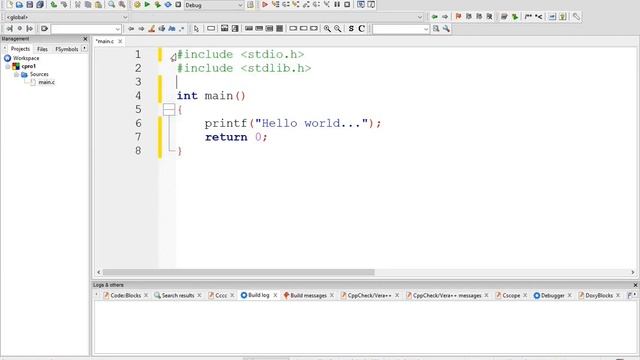Click the highlight marker brush icon
640x360 pixels.
click(151, 29)
